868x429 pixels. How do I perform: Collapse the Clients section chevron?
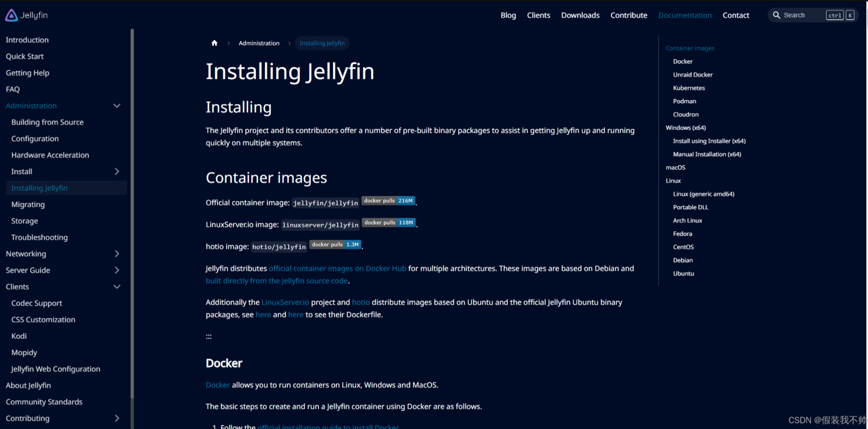point(117,287)
